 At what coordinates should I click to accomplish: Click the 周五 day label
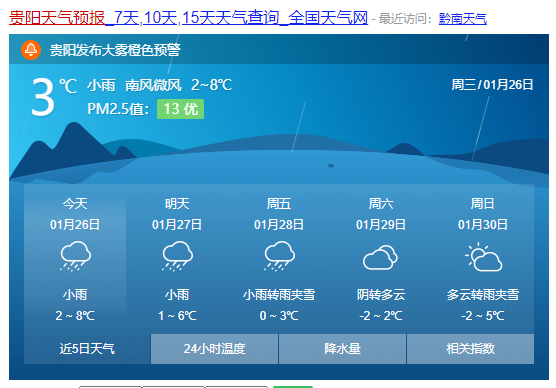point(279,204)
